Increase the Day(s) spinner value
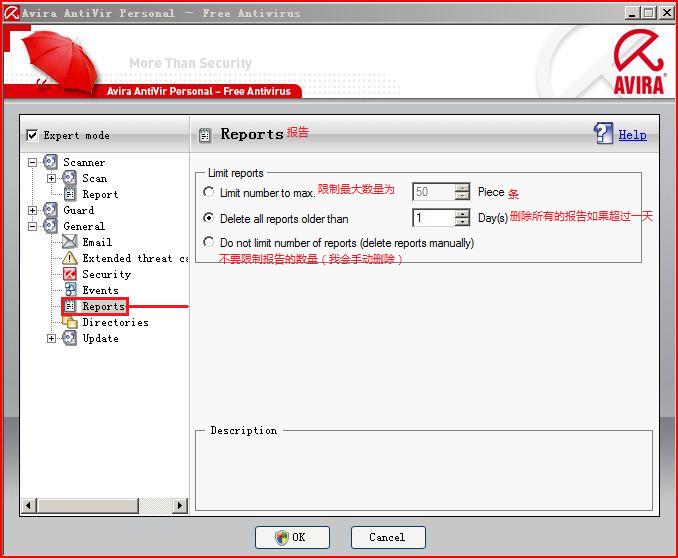Viewport: 678px width, 558px height. click(x=462, y=214)
